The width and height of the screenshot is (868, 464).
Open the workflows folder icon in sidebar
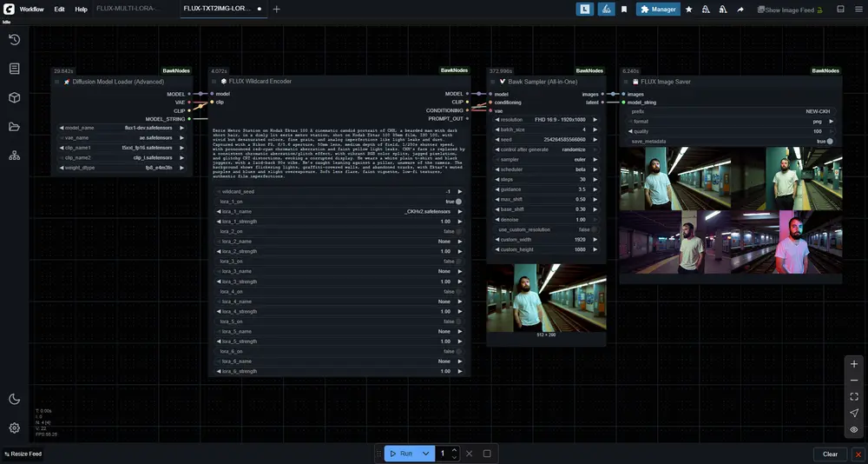pyautogui.click(x=14, y=127)
